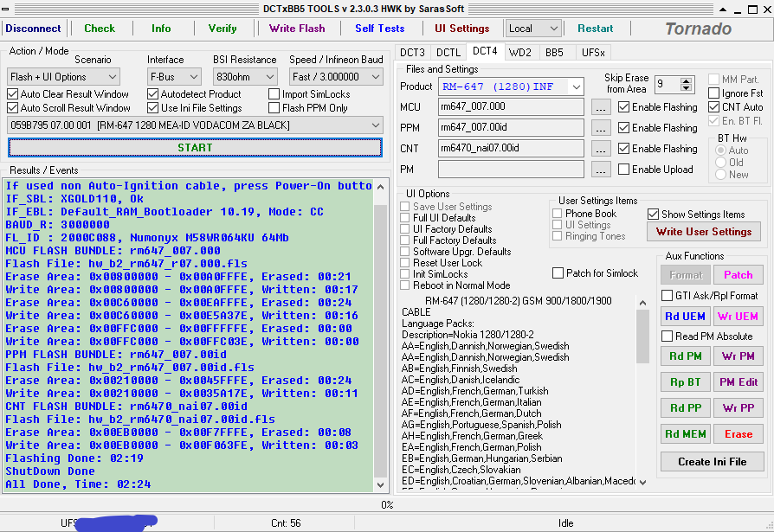Browse for PM file with ... button
774x532 pixels.
600,170
